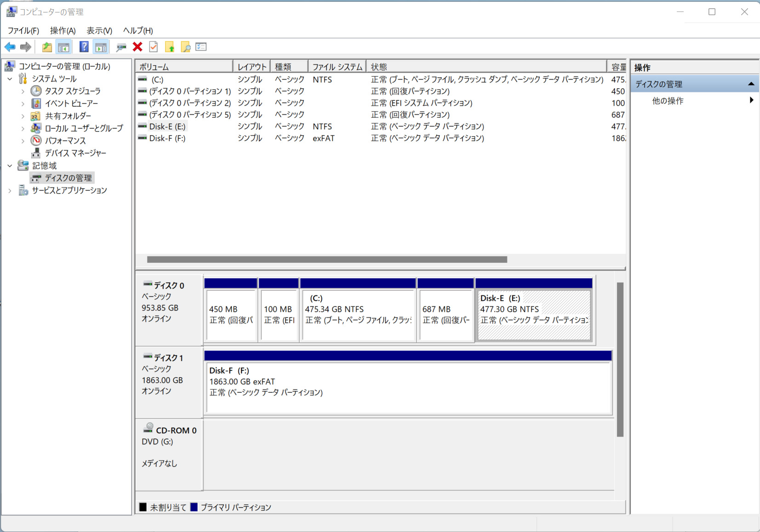Click the vertical scrollbar of disk view
Screen dimensions: 760x532
pos(620,359)
